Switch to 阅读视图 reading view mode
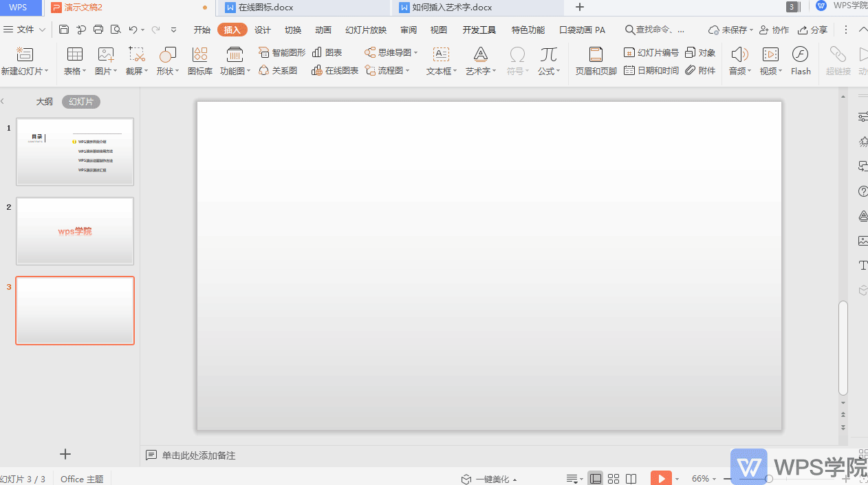This screenshot has height=485, width=868. 631,478
